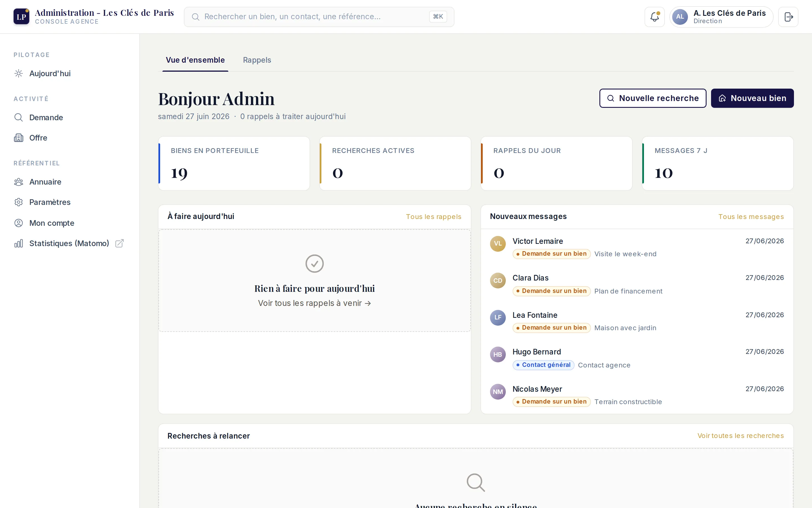Click the Maison avec jardin subject
The image size is (812, 508).
(x=625, y=328)
